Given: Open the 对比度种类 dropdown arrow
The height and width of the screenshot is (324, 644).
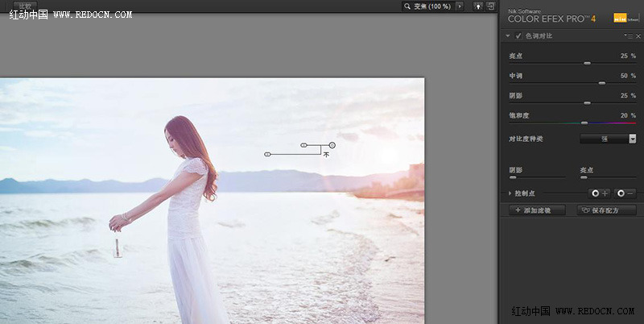Looking at the screenshot, I should (633, 139).
